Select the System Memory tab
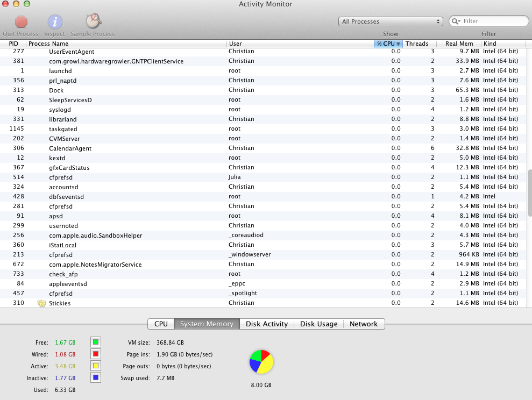 207,324
